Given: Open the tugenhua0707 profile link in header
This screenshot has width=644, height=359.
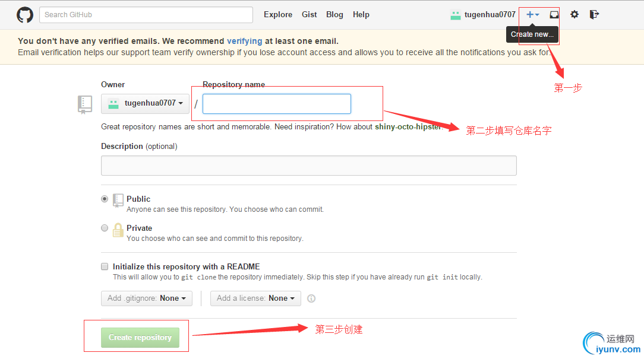Looking at the screenshot, I should click(490, 15).
